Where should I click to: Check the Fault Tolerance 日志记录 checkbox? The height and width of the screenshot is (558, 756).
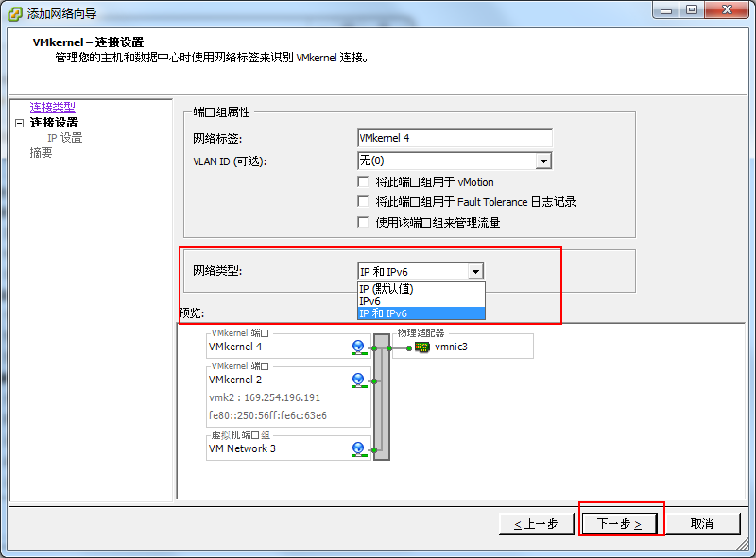pyautogui.click(x=363, y=202)
